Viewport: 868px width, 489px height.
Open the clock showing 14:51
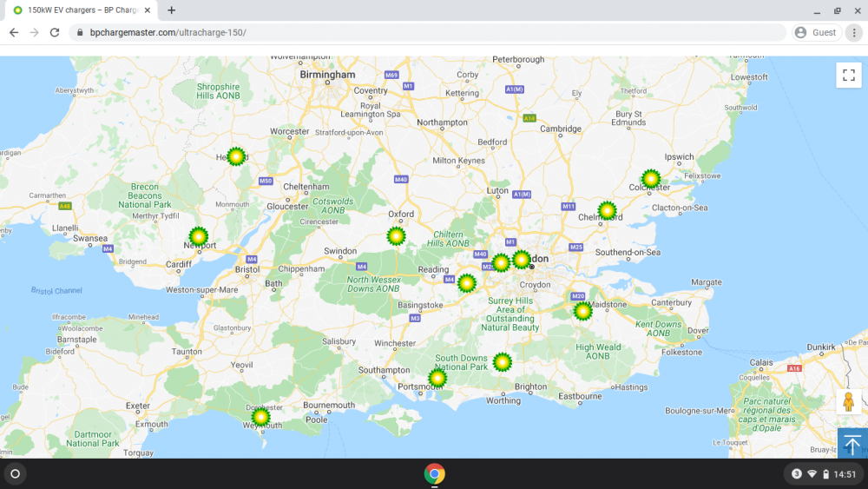pos(845,474)
